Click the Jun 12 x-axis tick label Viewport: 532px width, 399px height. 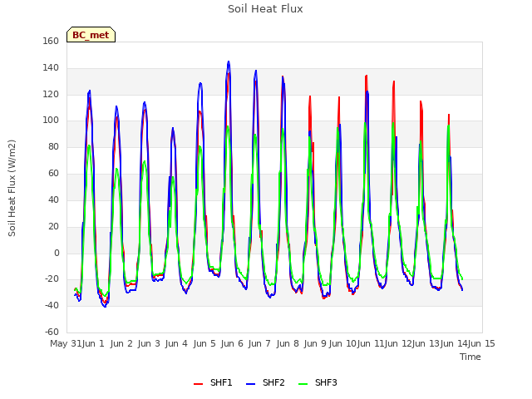coord(398,343)
